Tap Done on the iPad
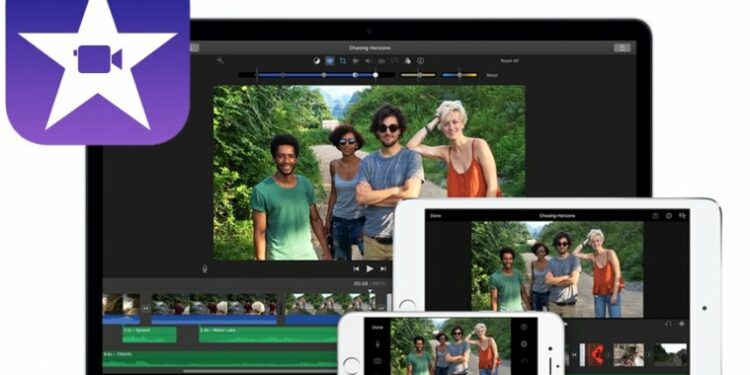 point(435,216)
